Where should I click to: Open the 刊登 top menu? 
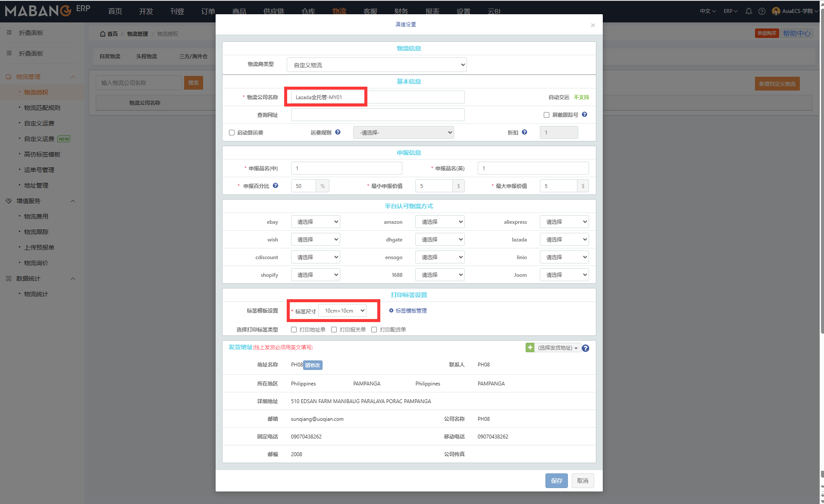177,11
